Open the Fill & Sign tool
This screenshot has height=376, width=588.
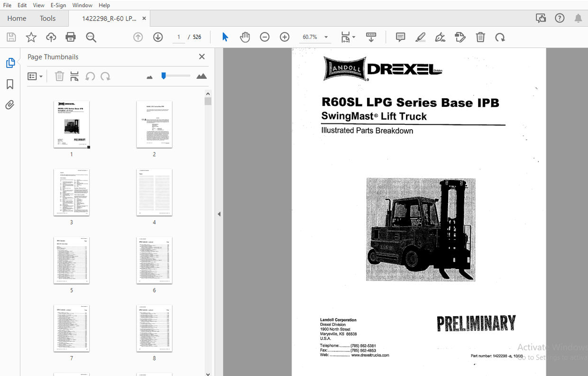pos(440,37)
